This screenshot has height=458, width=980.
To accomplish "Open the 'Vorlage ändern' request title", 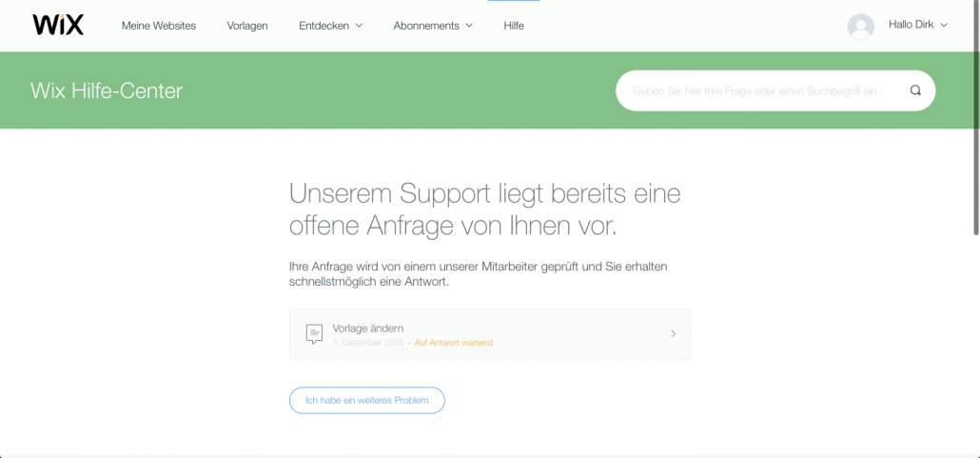I will click(367, 328).
